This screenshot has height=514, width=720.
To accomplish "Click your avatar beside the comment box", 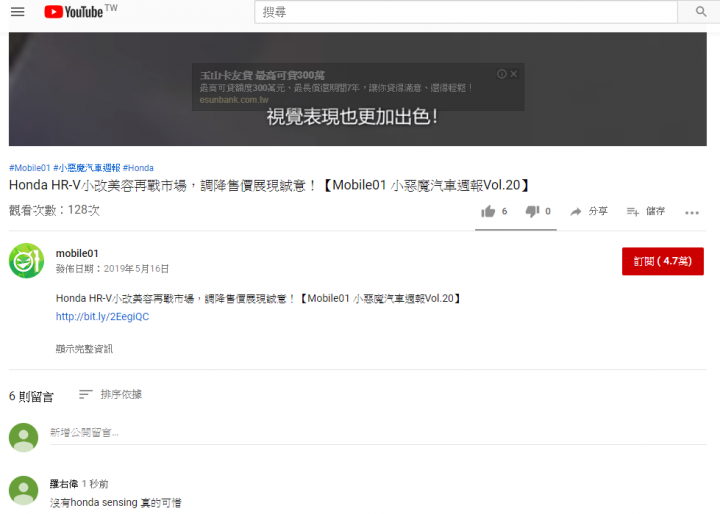I will tap(23, 437).
